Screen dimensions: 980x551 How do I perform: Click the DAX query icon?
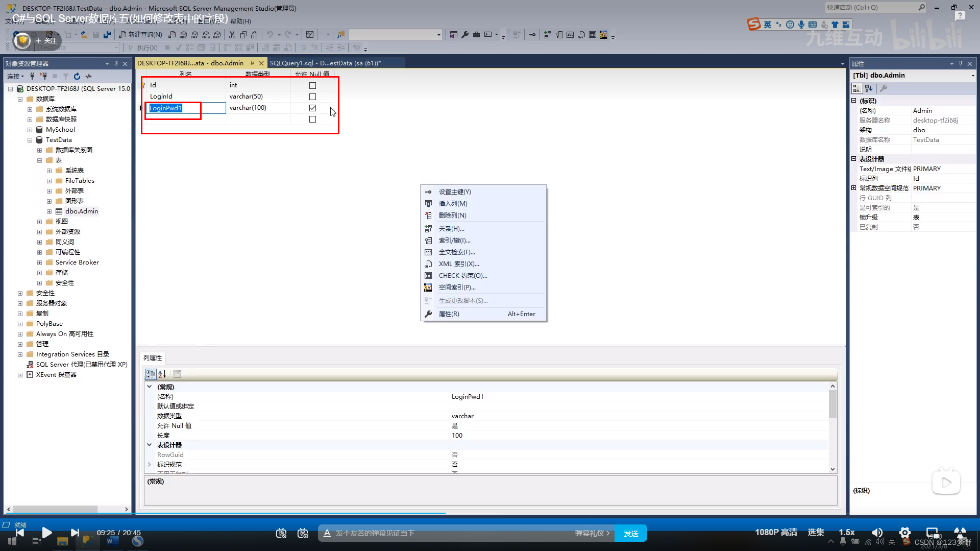(x=217, y=35)
